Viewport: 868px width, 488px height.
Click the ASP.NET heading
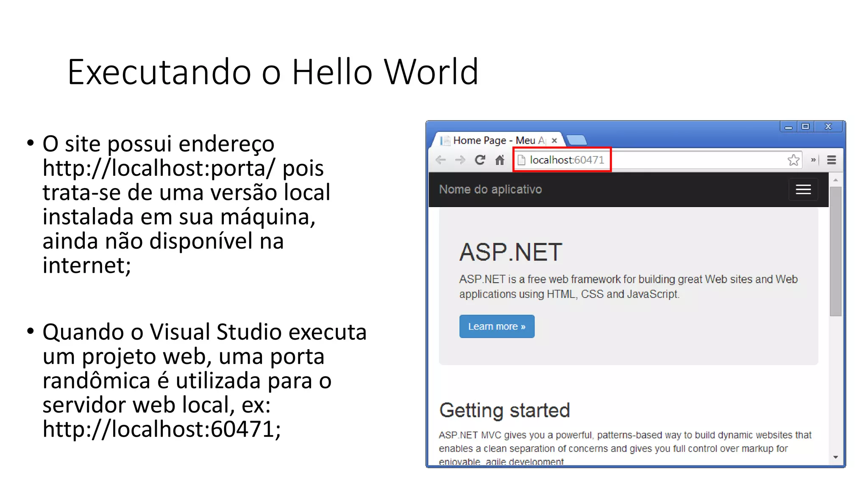pos(511,252)
